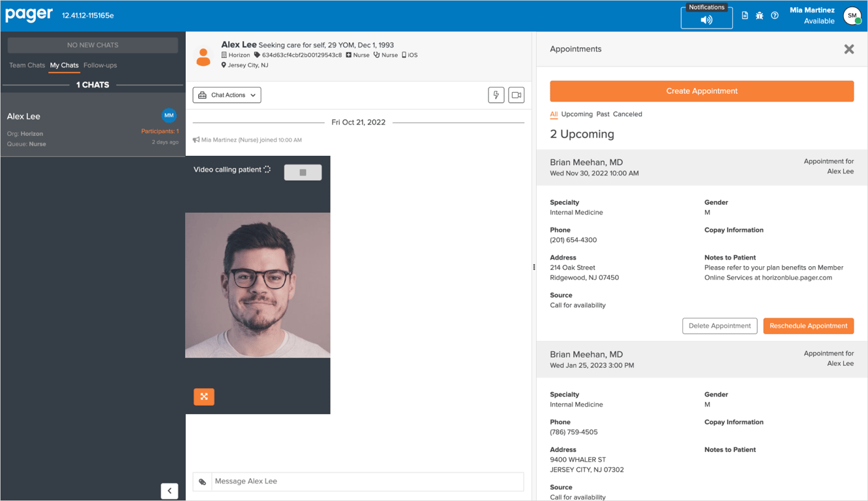
Task: Click the patient video thumbnail
Action: tap(258, 285)
